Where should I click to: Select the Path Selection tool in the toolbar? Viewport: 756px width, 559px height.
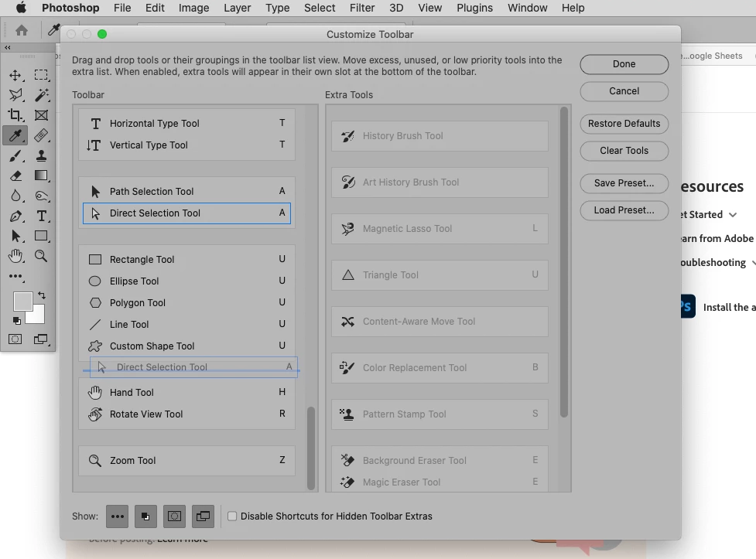coord(15,236)
